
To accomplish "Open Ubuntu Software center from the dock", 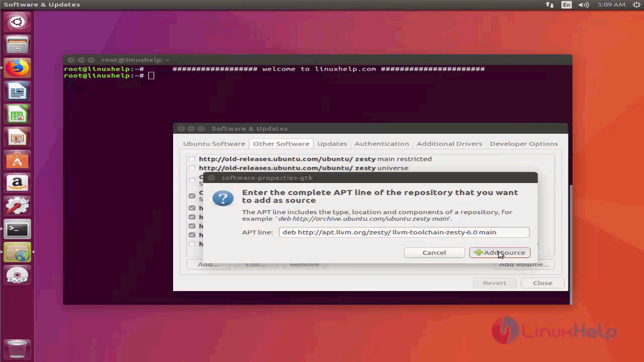I will pos(17,160).
